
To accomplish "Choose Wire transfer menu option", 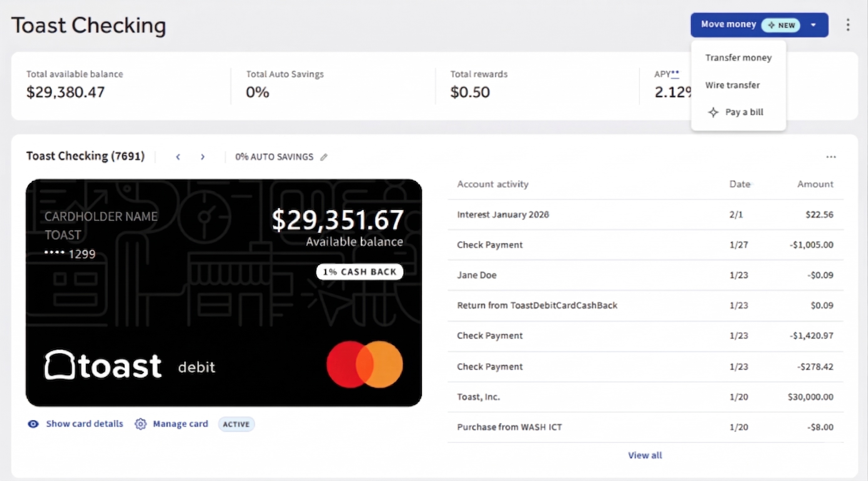I will [x=733, y=85].
